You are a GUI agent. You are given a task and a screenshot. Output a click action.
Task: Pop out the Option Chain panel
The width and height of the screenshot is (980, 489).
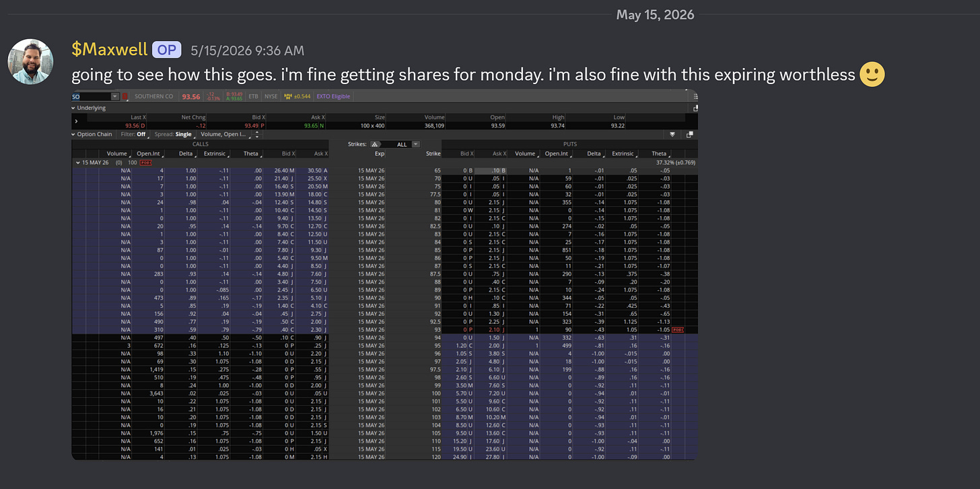[x=690, y=134]
